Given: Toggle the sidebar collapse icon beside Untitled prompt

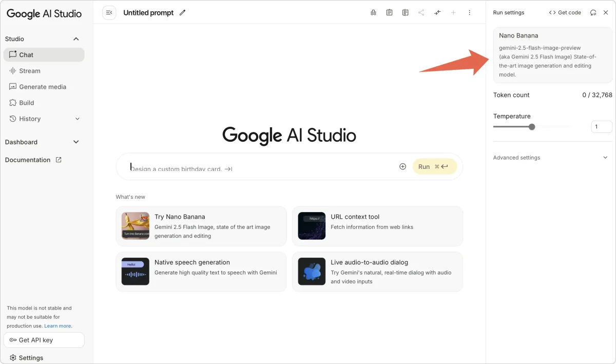Looking at the screenshot, I should [109, 12].
